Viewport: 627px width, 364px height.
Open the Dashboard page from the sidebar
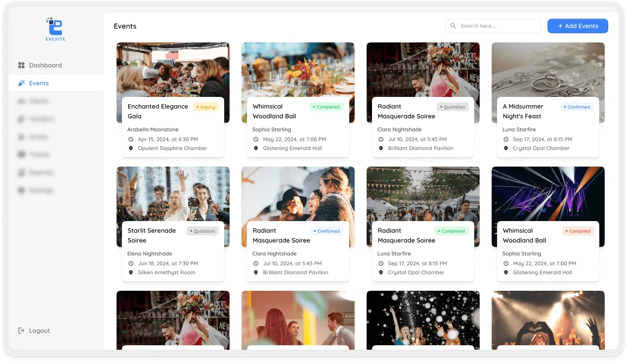tap(45, 65)
